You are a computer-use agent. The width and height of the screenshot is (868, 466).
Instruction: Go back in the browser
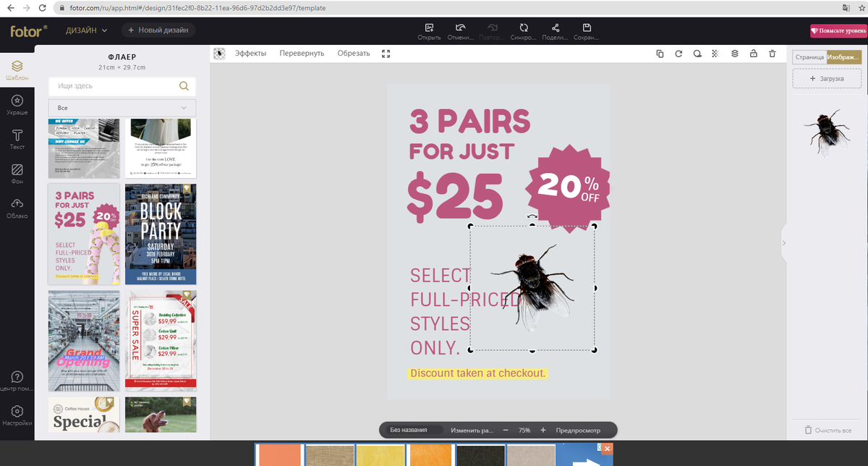[9, 7]
